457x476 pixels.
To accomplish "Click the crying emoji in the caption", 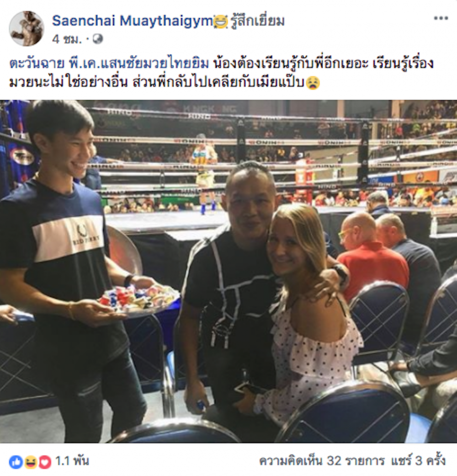I will click(x=313, y=83).
